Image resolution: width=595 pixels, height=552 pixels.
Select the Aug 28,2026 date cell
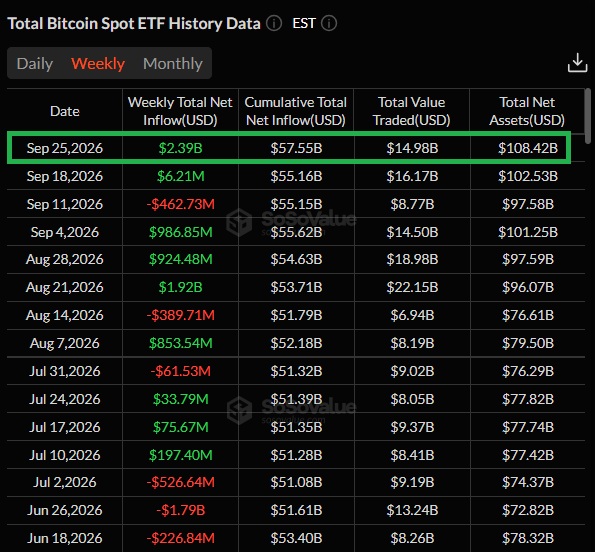(65, 259)
